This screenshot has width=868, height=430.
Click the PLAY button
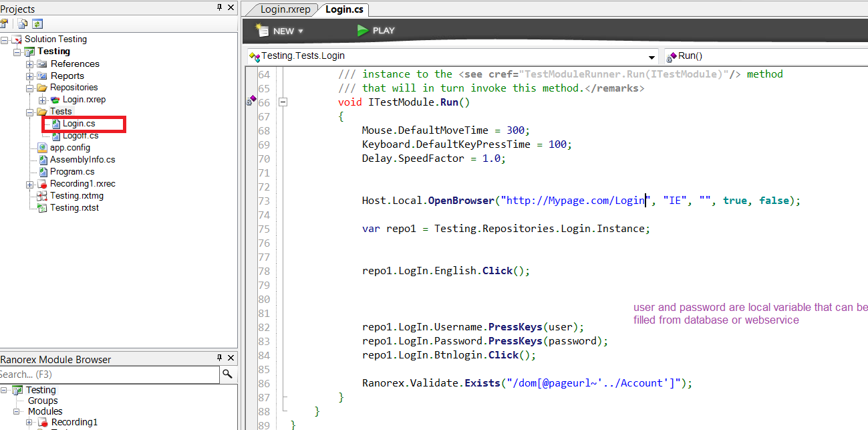tap(376, 31)
